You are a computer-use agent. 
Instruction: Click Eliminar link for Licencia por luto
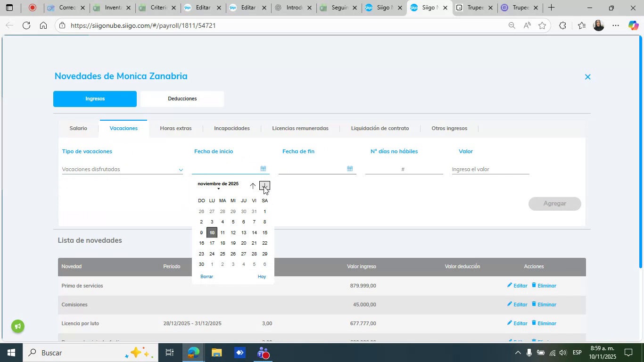[547, 323]
